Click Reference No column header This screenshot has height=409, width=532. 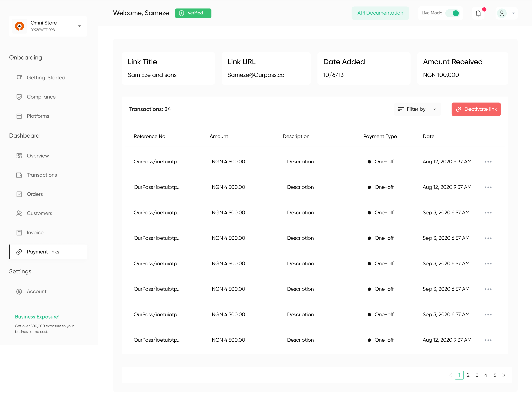pos(150,137)
